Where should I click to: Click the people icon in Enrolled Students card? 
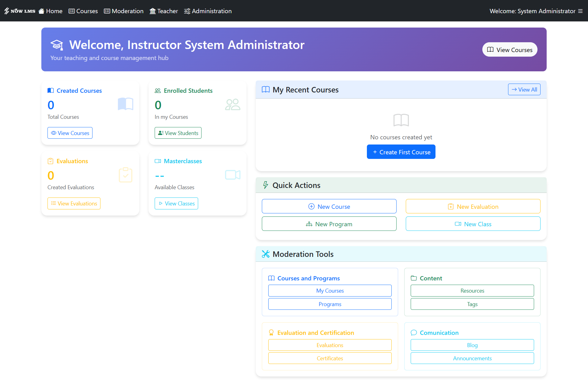tap(232, 104)
